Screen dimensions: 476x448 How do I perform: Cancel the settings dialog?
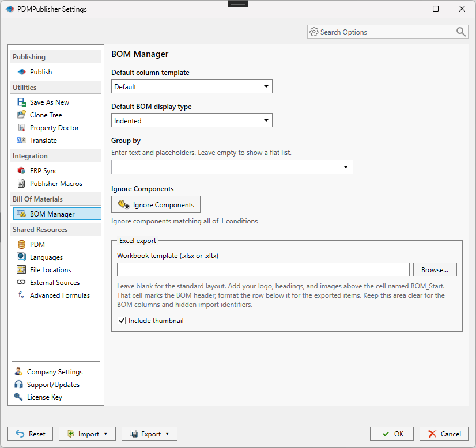444,434
